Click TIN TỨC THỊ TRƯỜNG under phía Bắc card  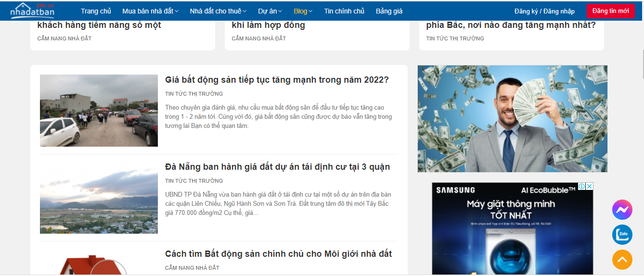pos(455,38)
